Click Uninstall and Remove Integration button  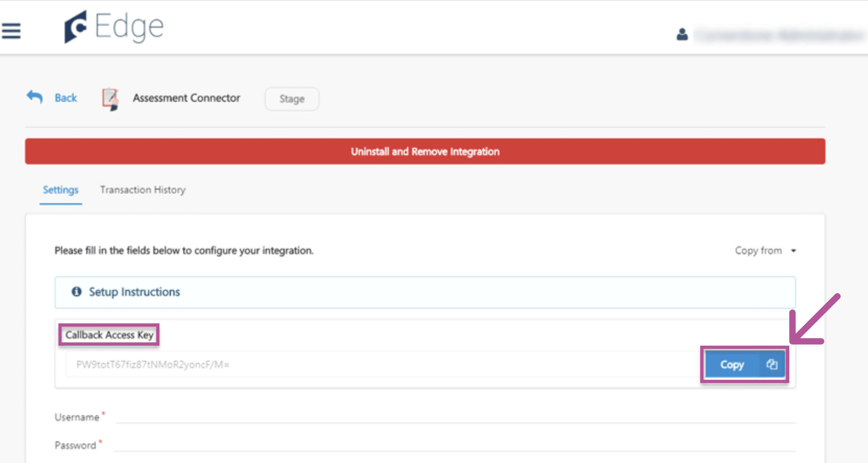pyautogui.click(x=425, y=152)
